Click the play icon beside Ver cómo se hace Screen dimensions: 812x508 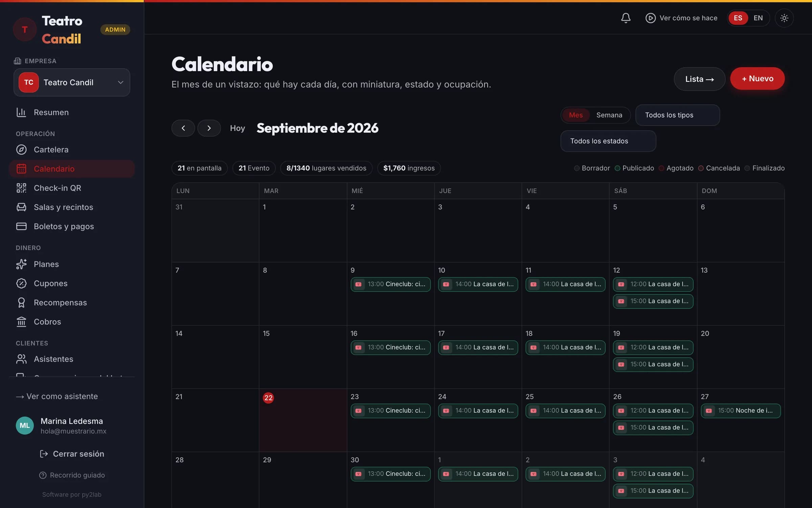tap(650, 18)
